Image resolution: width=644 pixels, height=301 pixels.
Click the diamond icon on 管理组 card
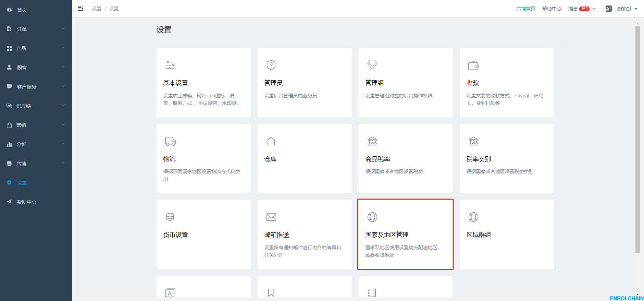tap(372, 64)
